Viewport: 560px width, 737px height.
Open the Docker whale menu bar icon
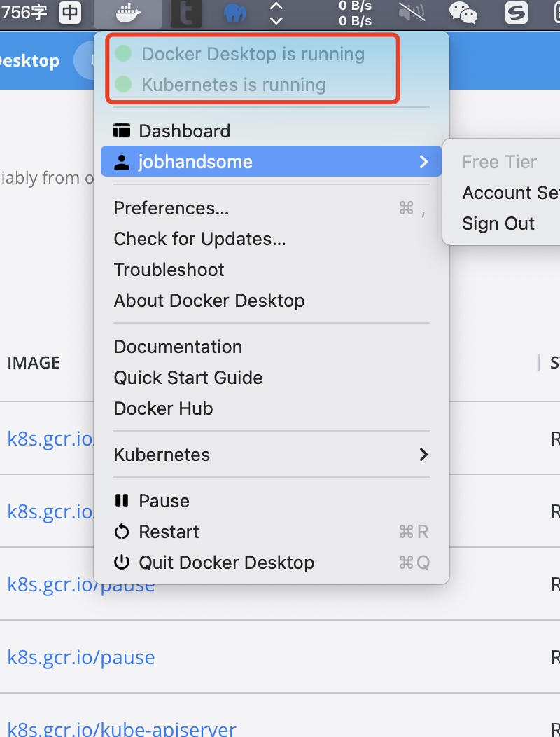point(127,13)
